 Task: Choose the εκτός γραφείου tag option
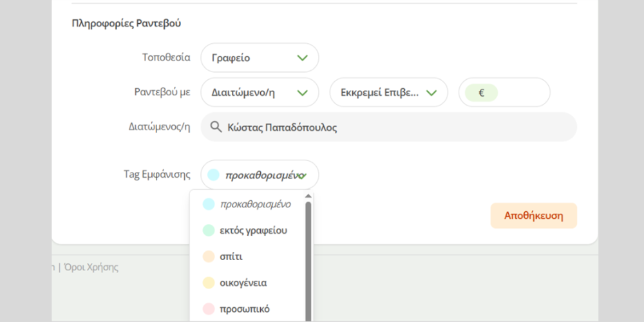pyautogui.click(x=253, y=231)
